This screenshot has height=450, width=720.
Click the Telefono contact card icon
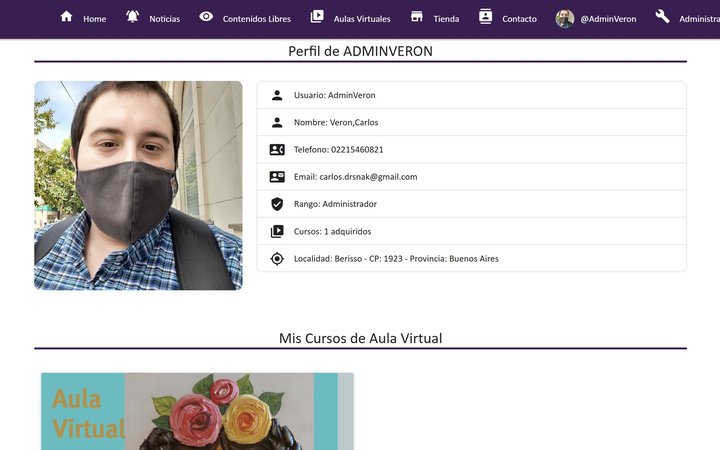click(277, 150)
